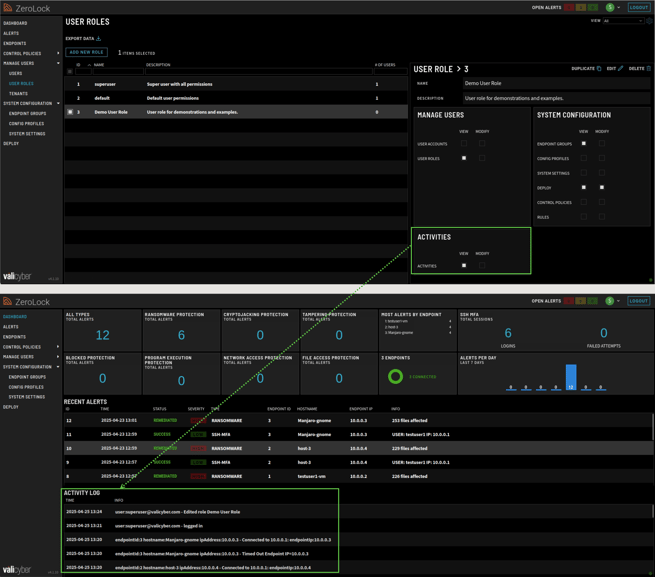Click the Add New Role button
This screenshot has width=655, height=577.
click(86, 52)
